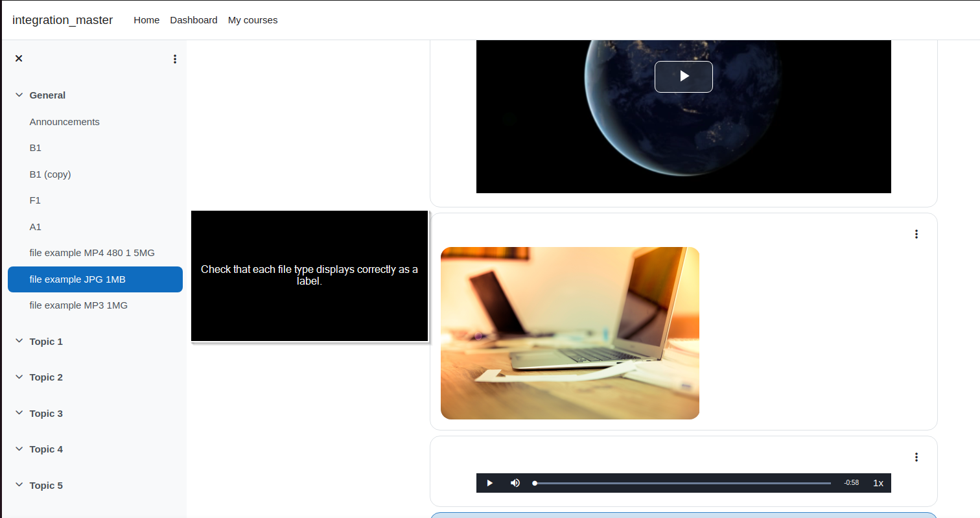Open the JPG label actions menu
Image resolution: width=980 pixels, height=518 pixels.
pos(916,234)
